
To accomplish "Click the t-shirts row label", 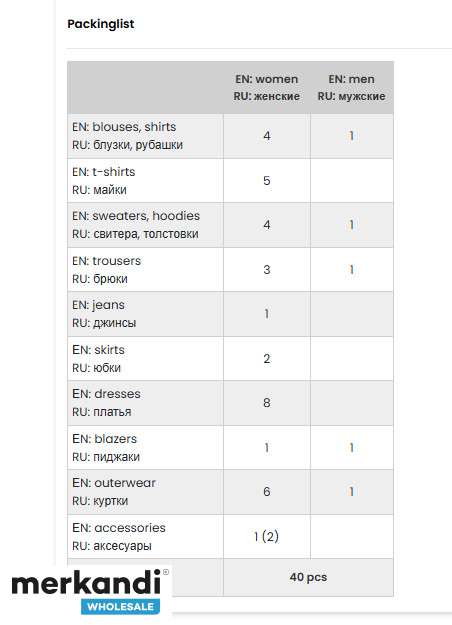I will coord(104,181).
